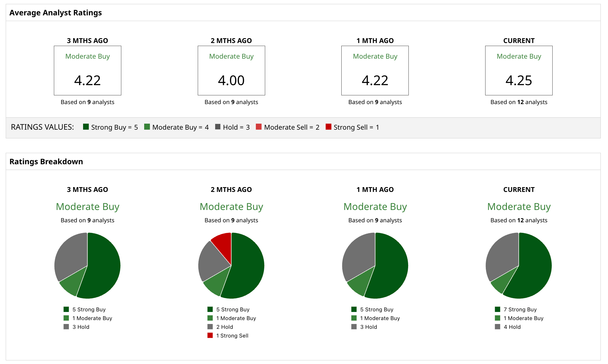Click Strong Sell red swatch in ratings values
The image size is (608, 364).
[328, 127]
